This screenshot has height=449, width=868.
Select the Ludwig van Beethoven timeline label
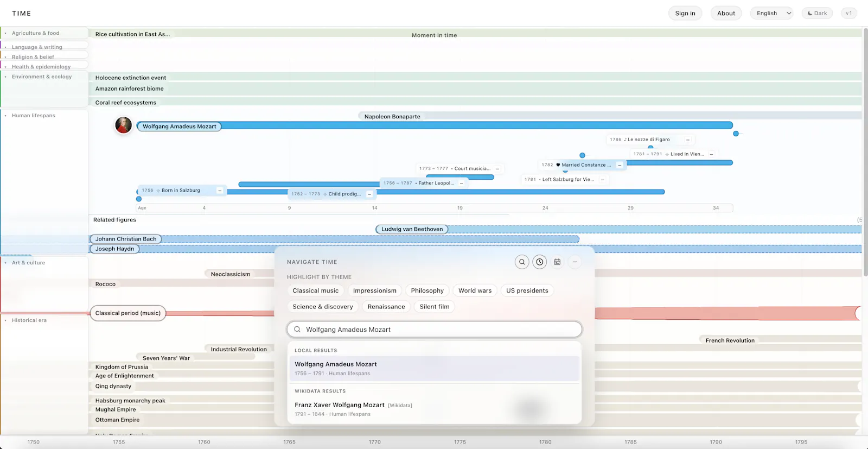[x=412, y=229]
